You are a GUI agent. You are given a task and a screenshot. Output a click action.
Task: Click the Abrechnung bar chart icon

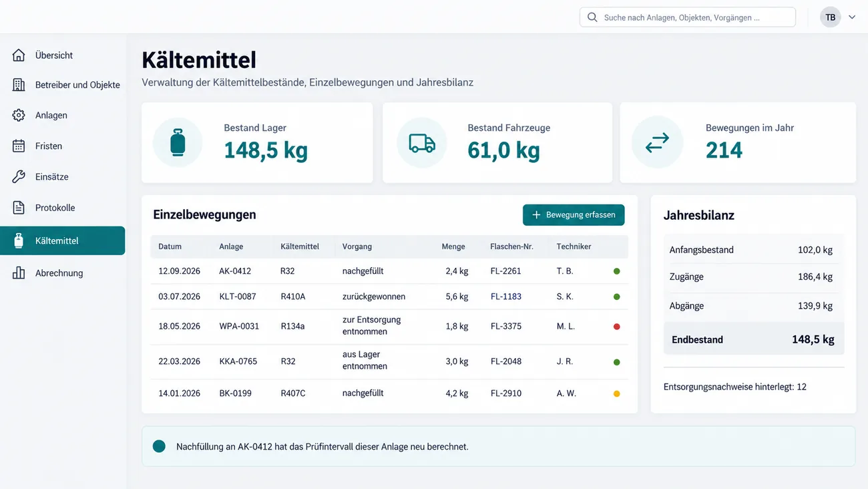point(19,273)
